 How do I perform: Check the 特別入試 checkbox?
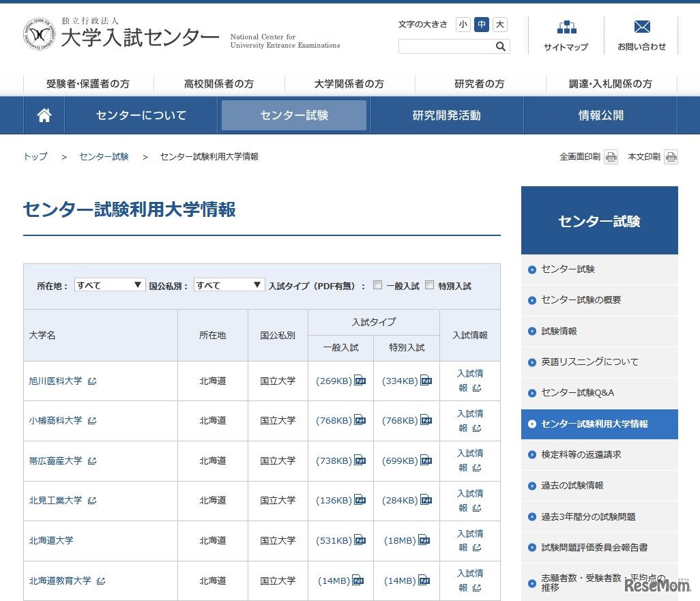pos(429,285)
